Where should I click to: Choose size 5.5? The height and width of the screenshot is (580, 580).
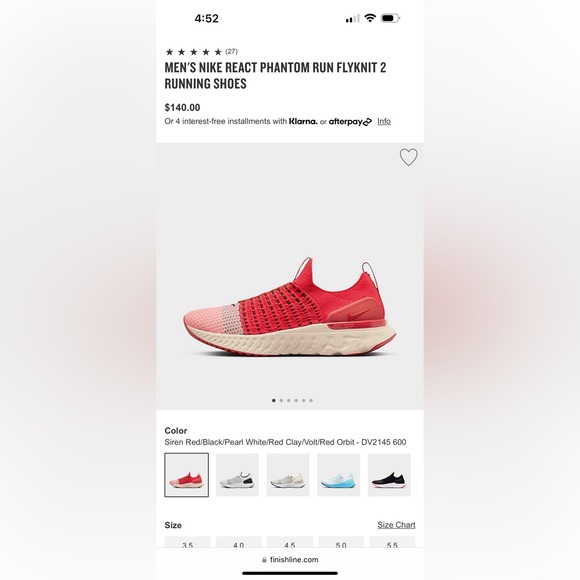point(392,542)
